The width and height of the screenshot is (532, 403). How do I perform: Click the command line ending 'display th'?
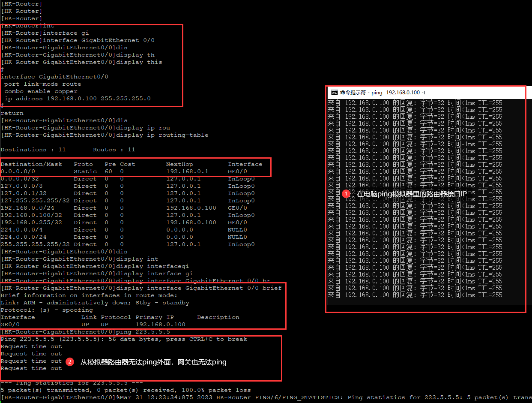78,55
